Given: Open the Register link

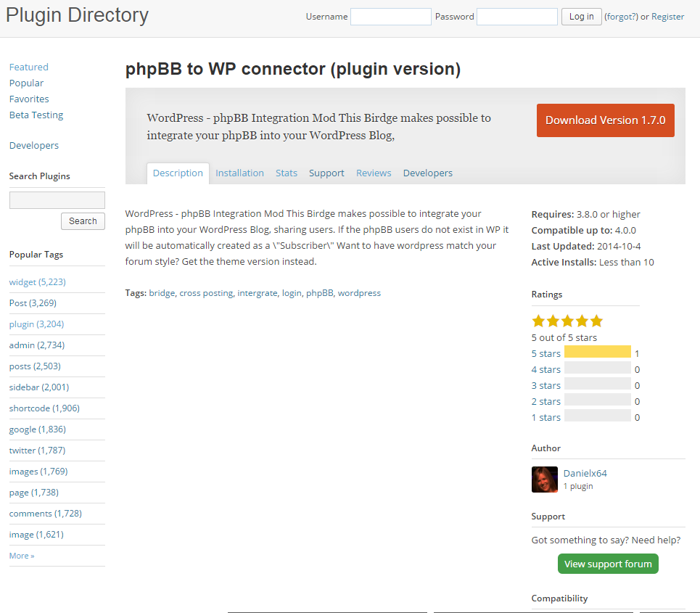Looking at the screenshot, I should tap(667, 17).
